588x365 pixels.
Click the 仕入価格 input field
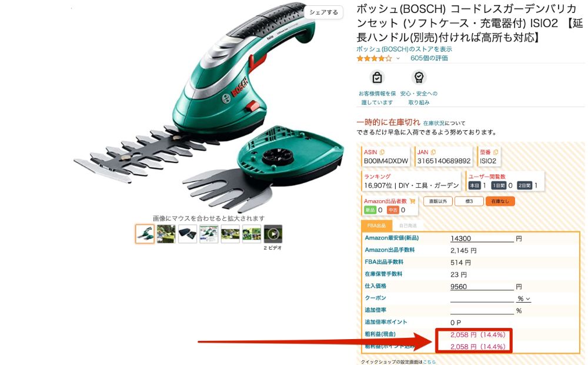tap(482, 287)
